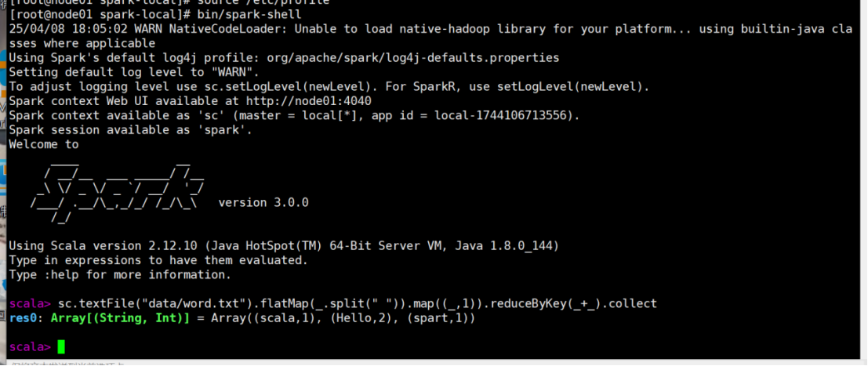
Task: Click 'org/apache/spark/log4j-defaults.properties' path
Action: click(x=413, y=58)
